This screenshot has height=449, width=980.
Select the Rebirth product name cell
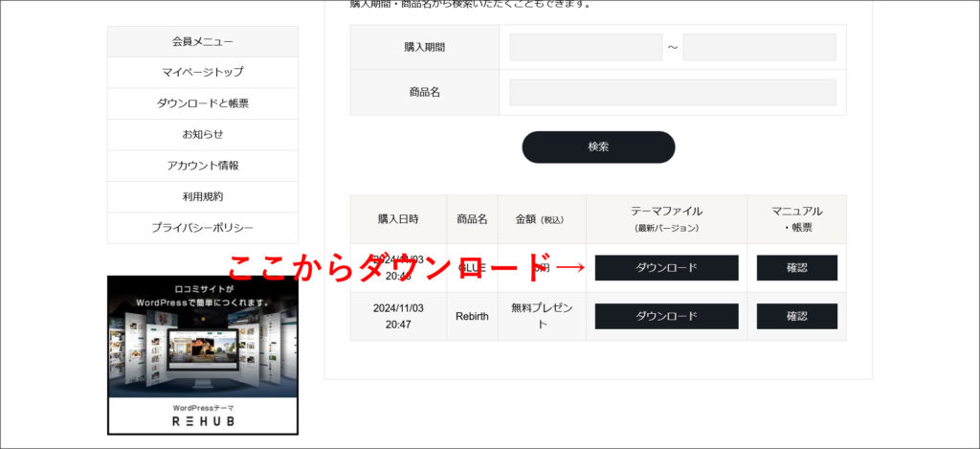472,316
